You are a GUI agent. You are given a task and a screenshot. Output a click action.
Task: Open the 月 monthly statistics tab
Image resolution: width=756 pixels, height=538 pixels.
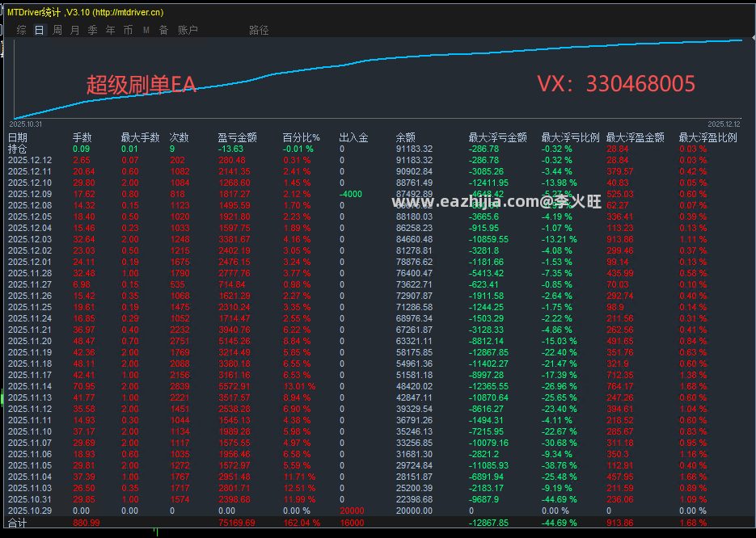tap(74, 31)
